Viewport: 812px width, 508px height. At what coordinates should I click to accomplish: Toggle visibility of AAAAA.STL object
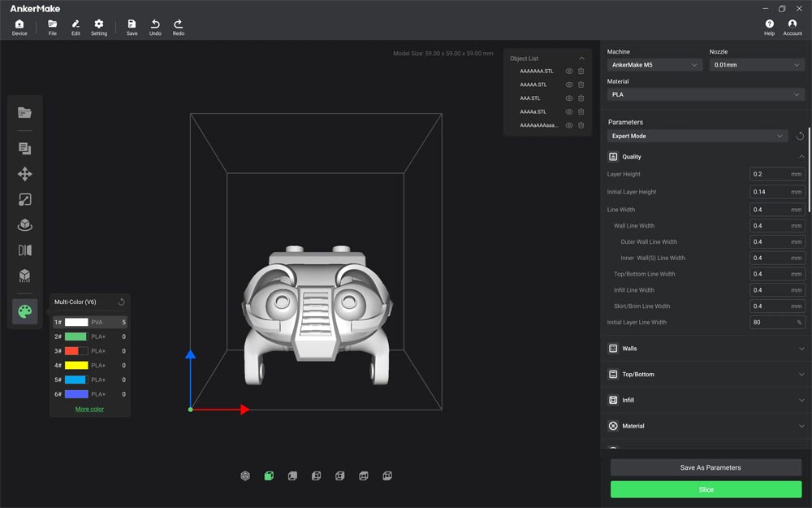569,85
